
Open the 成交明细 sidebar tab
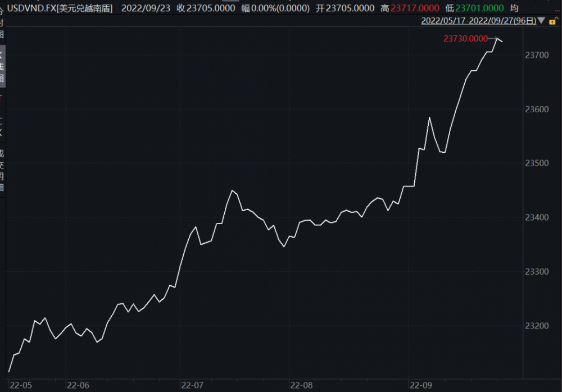2,170
